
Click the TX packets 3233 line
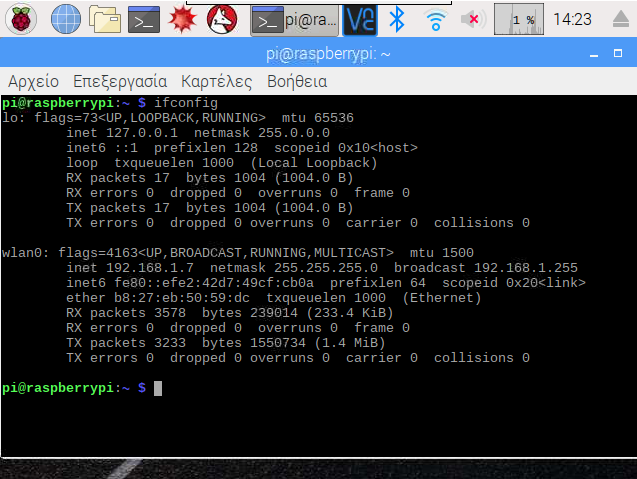pos(225,343)
